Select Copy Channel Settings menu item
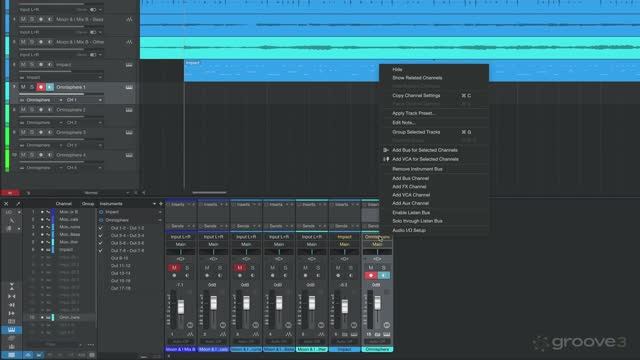The image size is (640, 360). pos(416,96)
